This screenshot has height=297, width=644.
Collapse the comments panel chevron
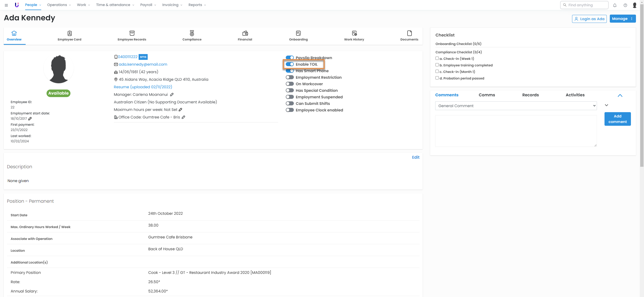point(620,96)
